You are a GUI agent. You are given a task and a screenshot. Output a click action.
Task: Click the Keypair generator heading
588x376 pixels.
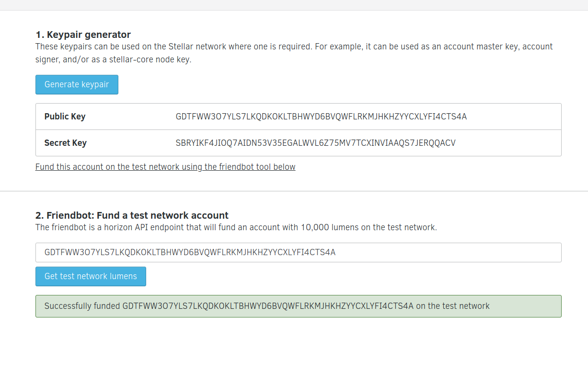point(83,35)
